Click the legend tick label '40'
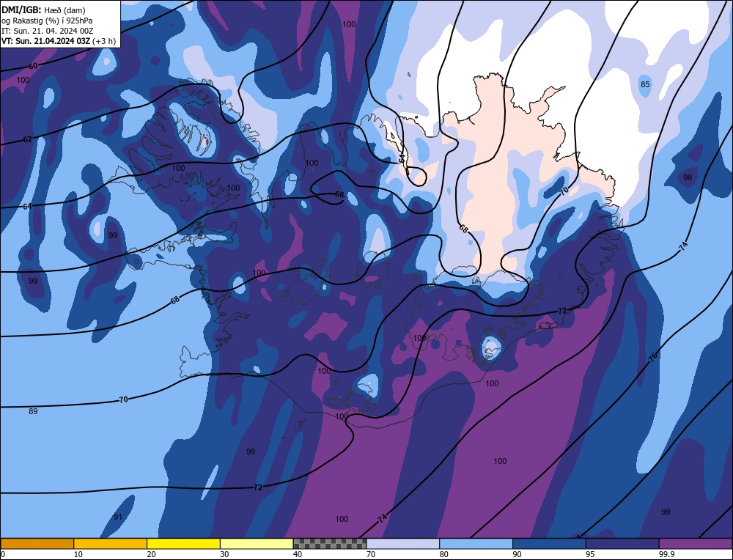The height and width of the screenshot is (560, 733). tap(298, 554)
